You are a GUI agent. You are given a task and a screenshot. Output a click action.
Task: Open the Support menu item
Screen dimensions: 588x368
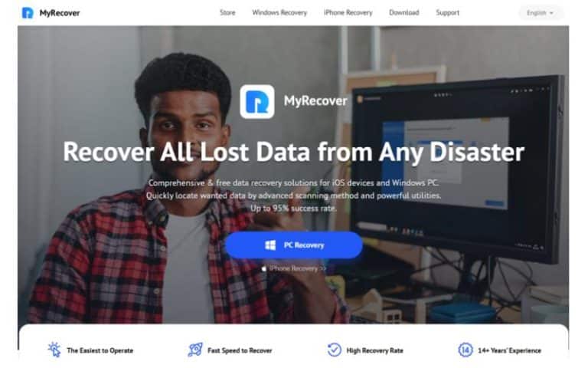coord(447,13)
